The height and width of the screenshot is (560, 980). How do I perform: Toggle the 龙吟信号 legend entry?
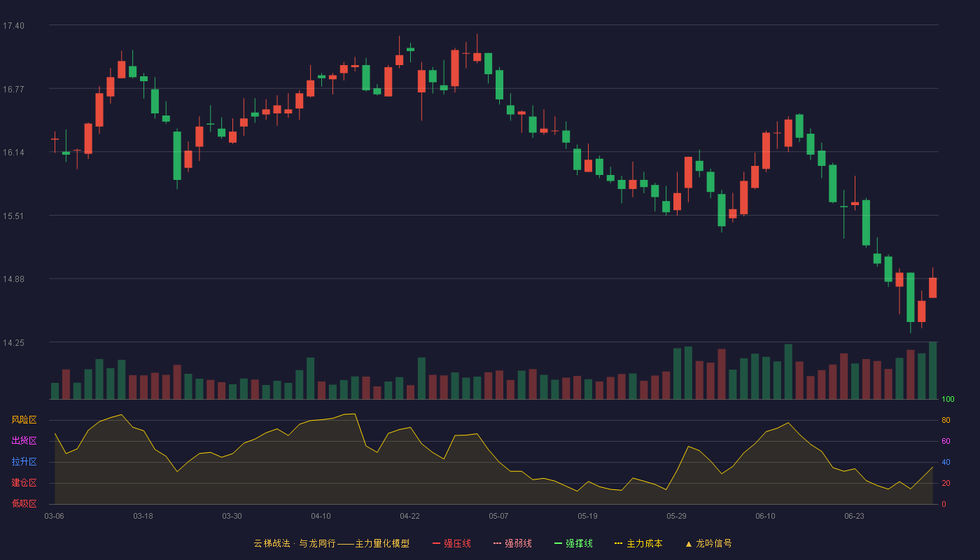point(708,543)
